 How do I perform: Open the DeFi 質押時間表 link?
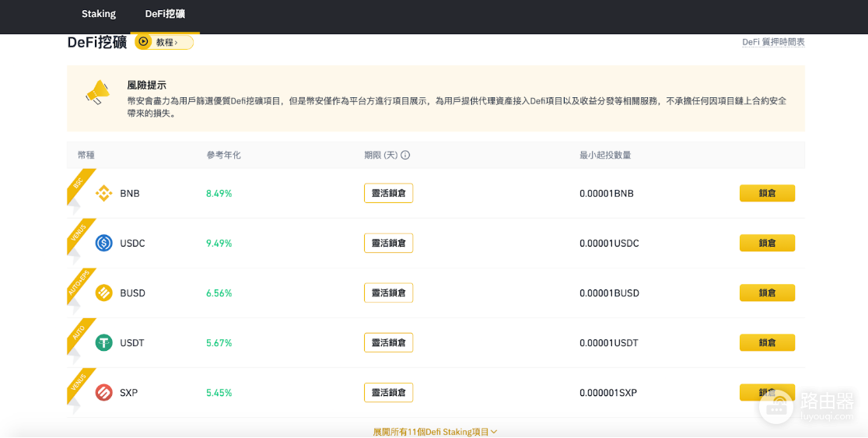(773, 42)
